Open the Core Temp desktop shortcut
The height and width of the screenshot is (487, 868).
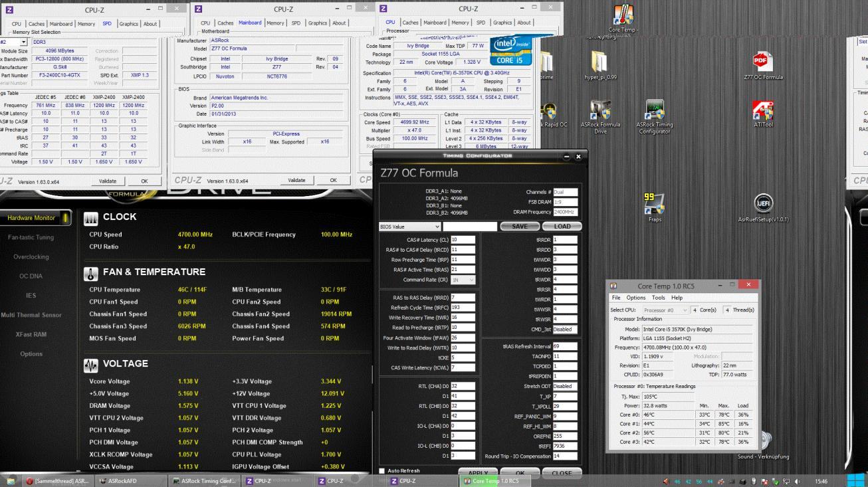[623, 17]
